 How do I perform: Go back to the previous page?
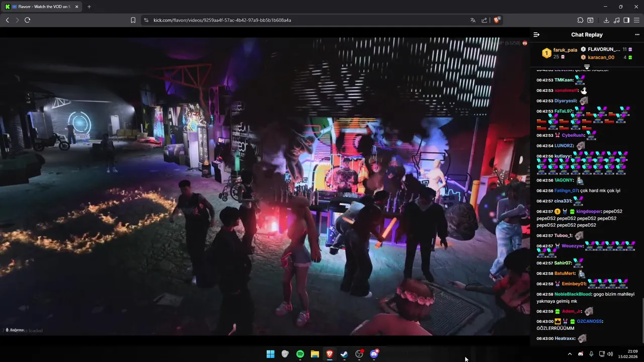point(7,20)
